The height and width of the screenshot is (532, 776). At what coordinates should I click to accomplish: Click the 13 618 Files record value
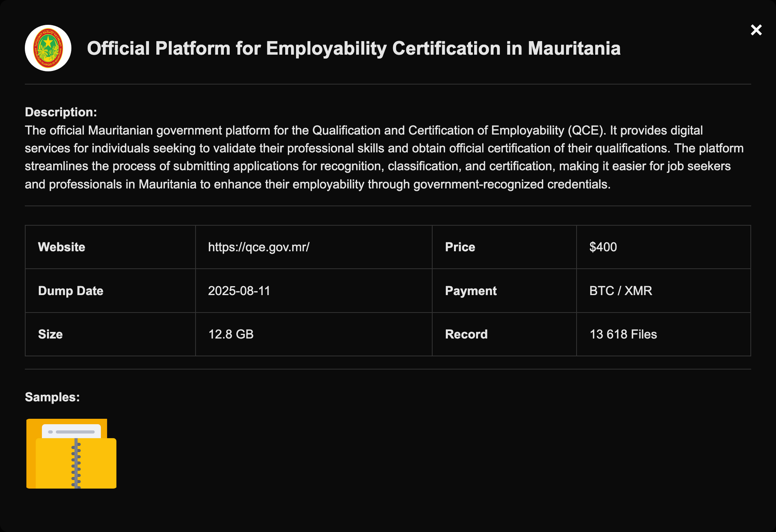pos(623,334)
